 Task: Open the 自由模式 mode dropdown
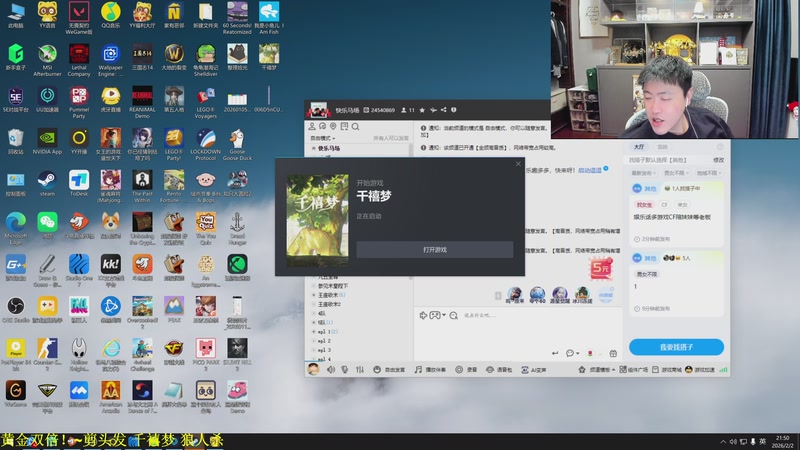(x=323, y=138)
